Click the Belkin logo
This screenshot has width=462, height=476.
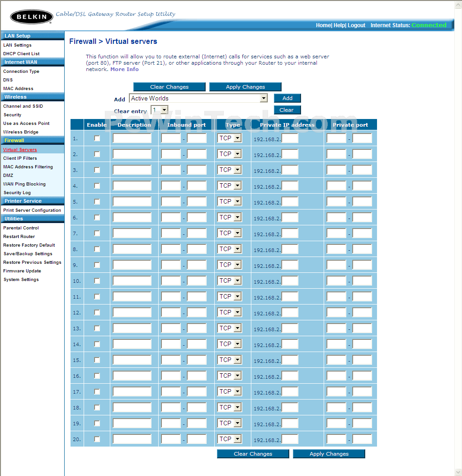point(32,17)
